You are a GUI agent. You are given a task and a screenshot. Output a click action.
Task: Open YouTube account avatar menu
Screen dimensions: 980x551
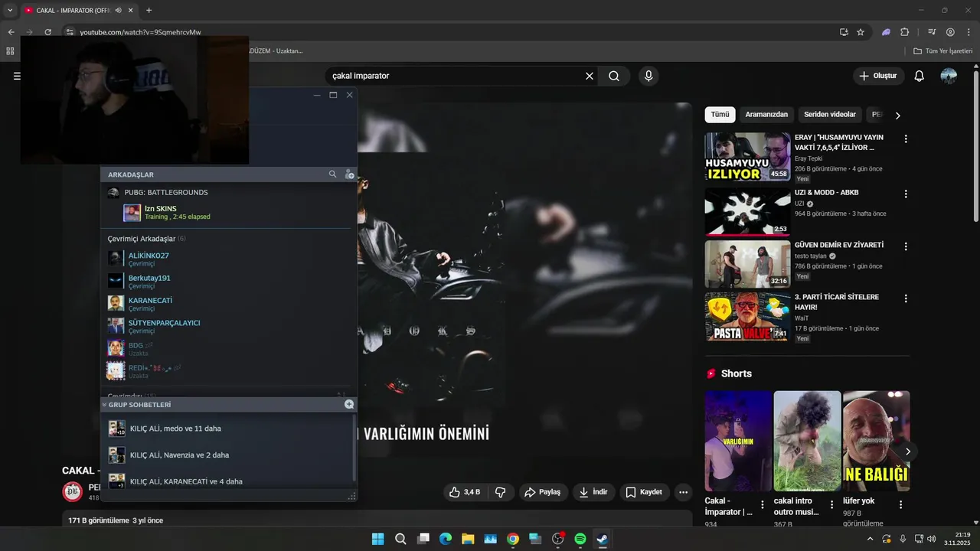click(x=949, y=76)
